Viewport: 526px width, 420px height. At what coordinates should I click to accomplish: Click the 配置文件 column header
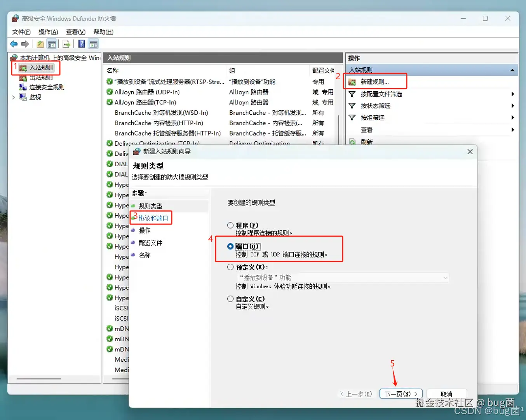click(x=323, y=70)
